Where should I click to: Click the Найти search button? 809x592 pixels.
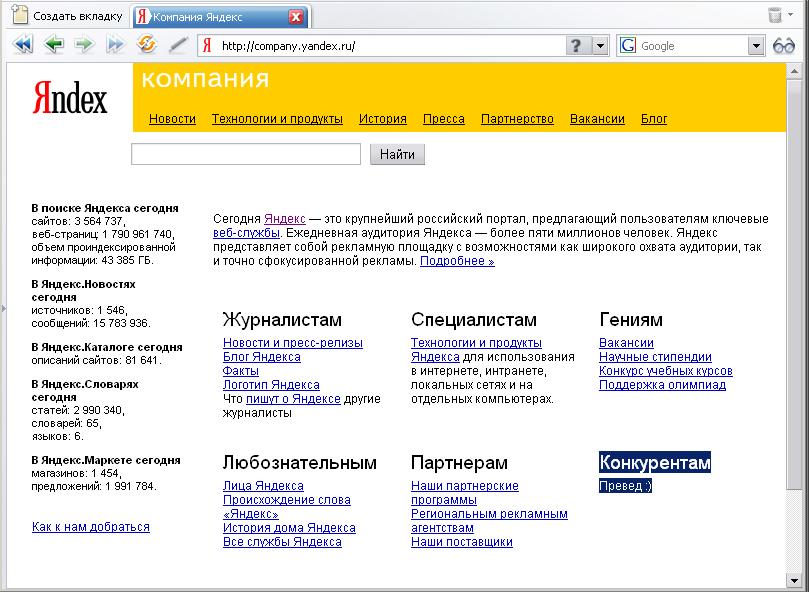coord(397,154)
